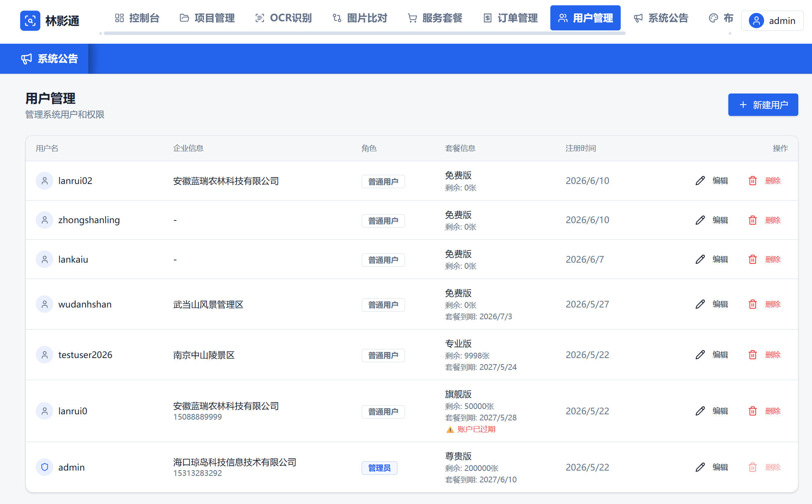The image size is (812, 504).
Task: Click the trash icon for zhongshanling
Action: click(x=753, y=220)
